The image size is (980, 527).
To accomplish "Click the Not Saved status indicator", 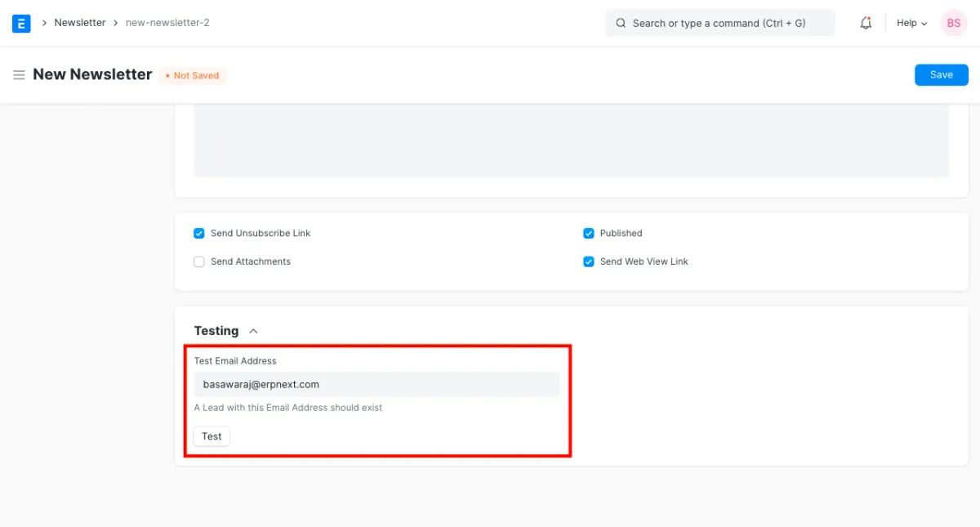I will (193, 76).
